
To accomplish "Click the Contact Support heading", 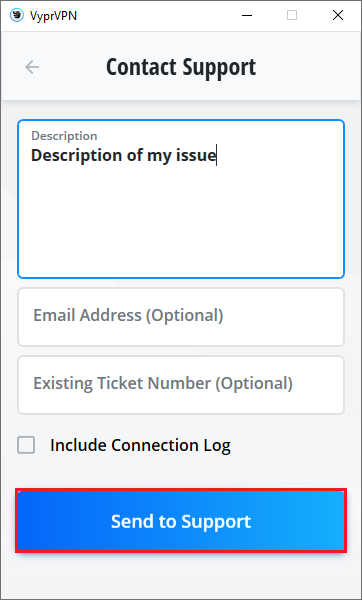I will coord(181,67).
